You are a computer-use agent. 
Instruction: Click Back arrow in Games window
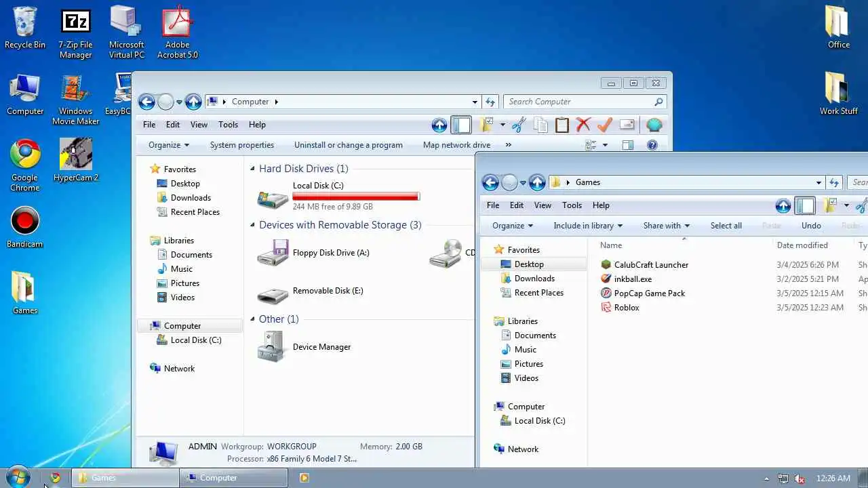pos(490,182)
